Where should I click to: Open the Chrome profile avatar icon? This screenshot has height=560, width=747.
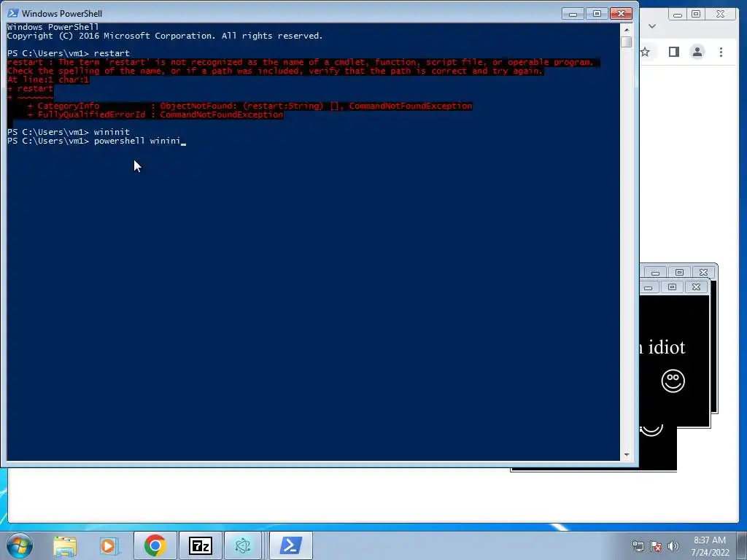[697, 52]
